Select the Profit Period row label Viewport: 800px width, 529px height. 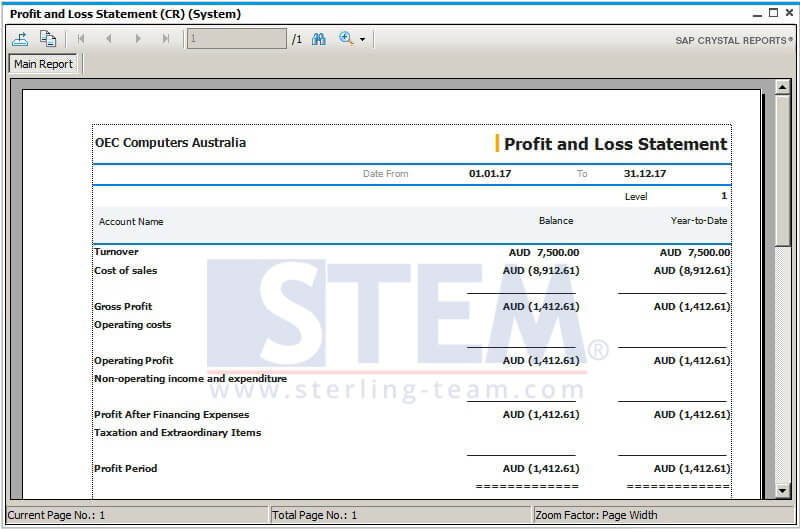click(126, 469)
